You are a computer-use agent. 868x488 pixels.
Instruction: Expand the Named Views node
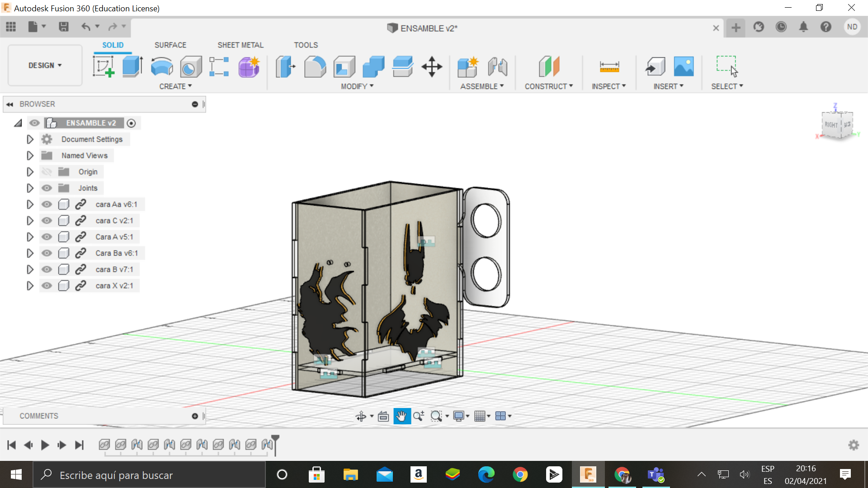tap(30, 155)
